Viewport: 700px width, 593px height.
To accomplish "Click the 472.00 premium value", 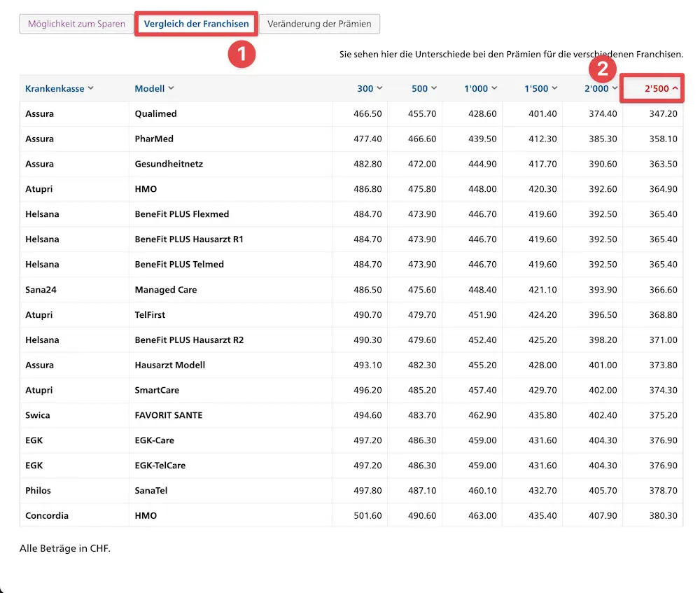I will (x=422, y=163).
